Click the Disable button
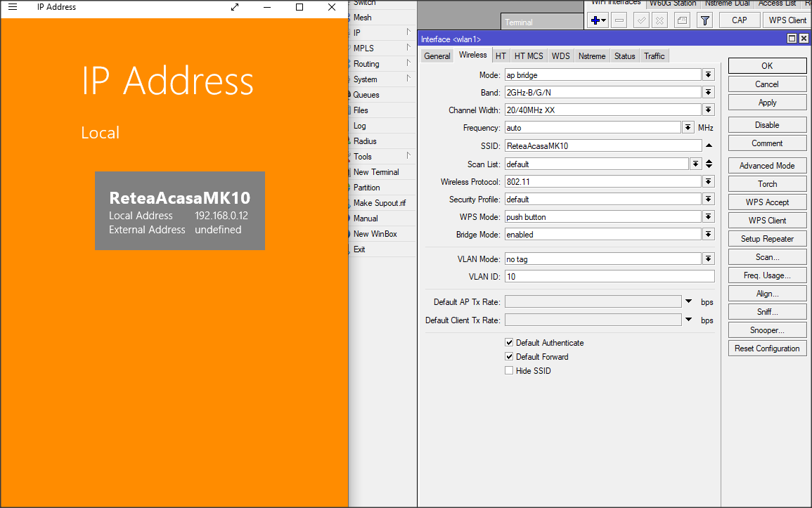This screenshot has height=508, width=812. point(767,124)
